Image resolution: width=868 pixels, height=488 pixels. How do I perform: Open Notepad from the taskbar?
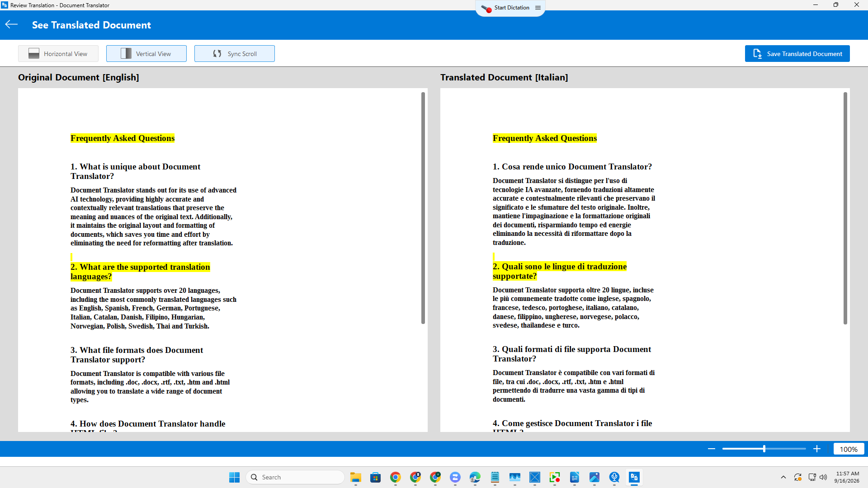tap(495, 477)
